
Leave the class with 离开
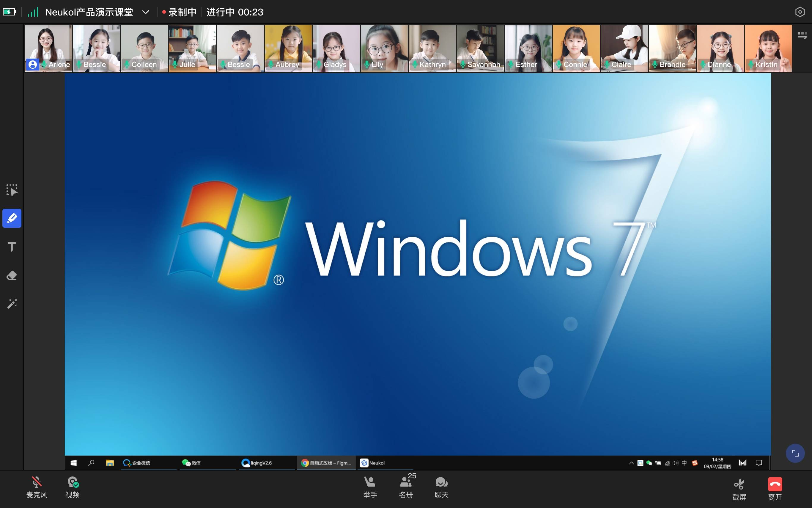coord(775,489)
